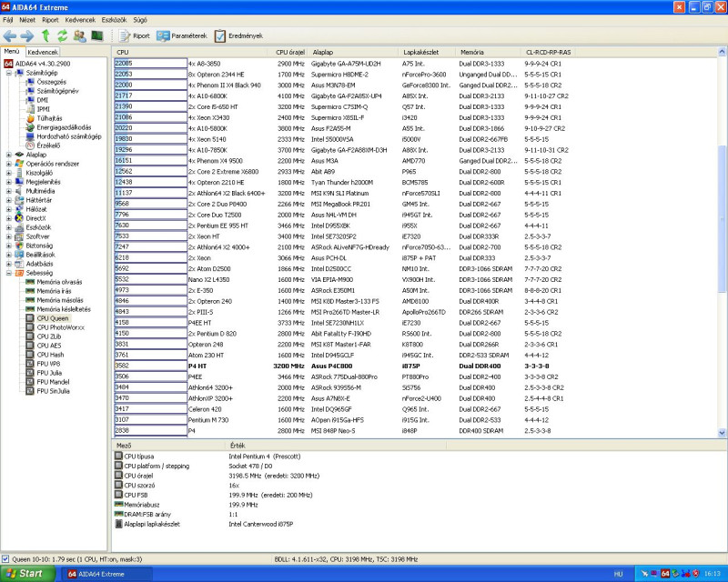728x582 pixels.
Task: Click the results list vertical scrollbar thumb
Action: tap(722, 219)
